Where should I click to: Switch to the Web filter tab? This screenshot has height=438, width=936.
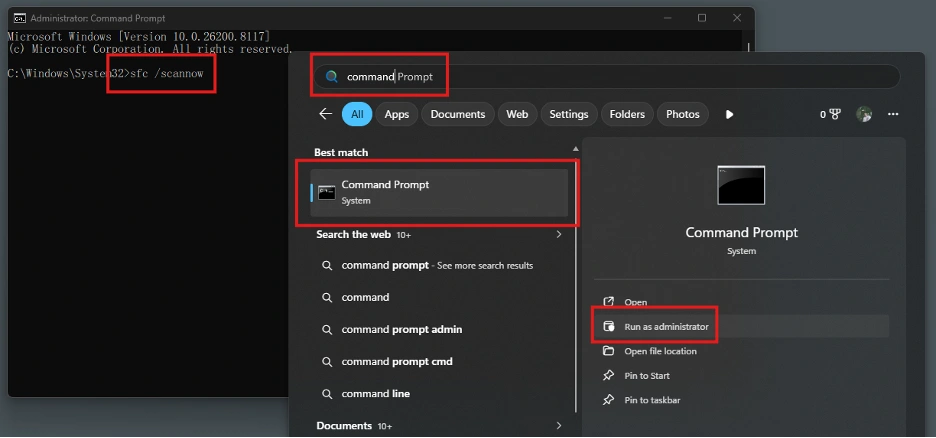pos(517,114)
